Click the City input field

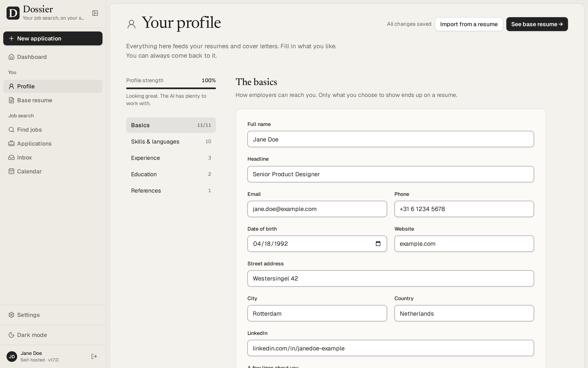pyautogui.click(x=317, y=313)
